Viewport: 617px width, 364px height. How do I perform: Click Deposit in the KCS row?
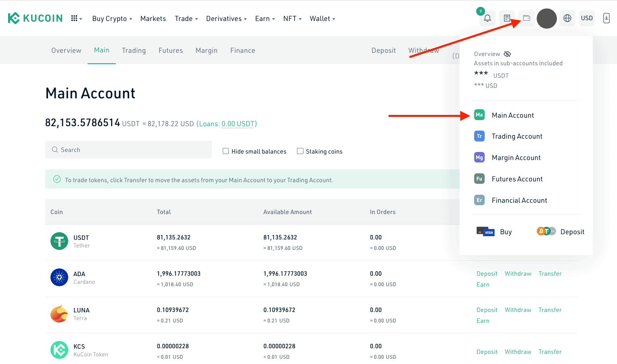click(487, 352)
